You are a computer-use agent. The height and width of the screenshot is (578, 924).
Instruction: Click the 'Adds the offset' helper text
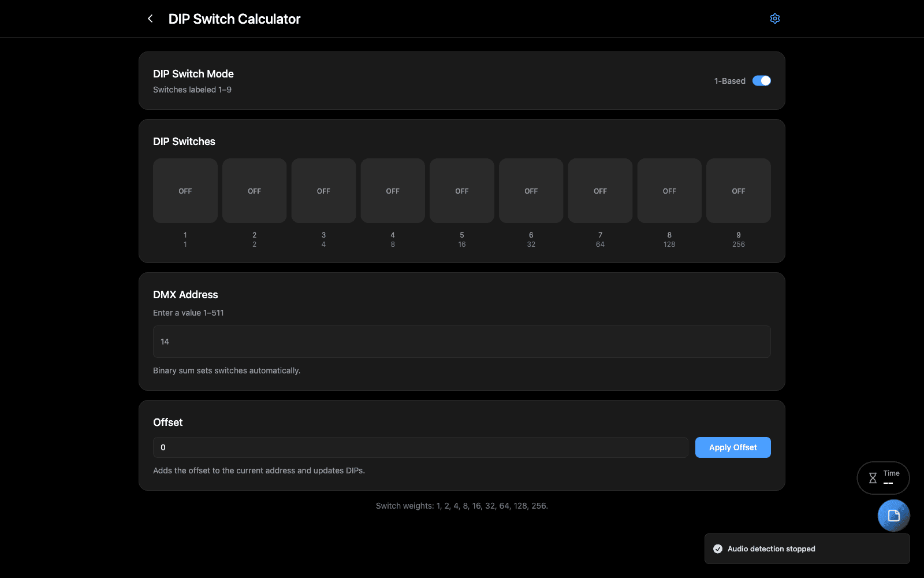tap(259, 470)
